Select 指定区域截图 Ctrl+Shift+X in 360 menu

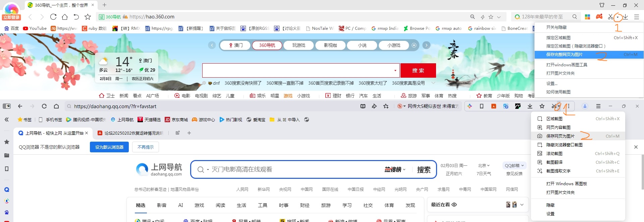(x=589, y=38)
